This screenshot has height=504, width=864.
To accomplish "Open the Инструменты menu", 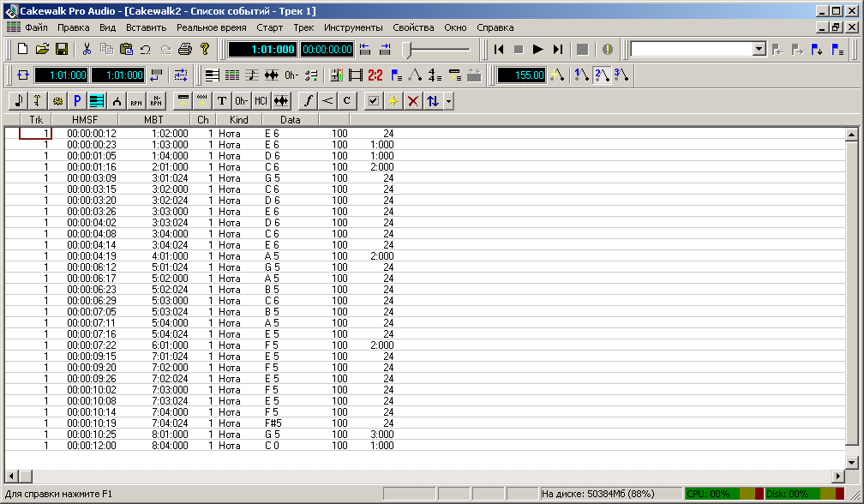I will pos(353,27).
